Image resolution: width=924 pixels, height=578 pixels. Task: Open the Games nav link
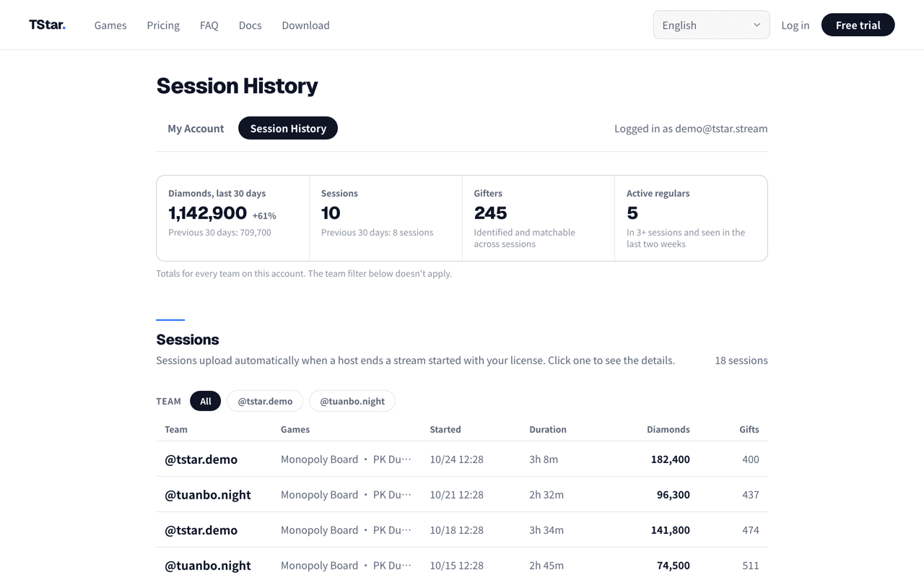(110, 25)
